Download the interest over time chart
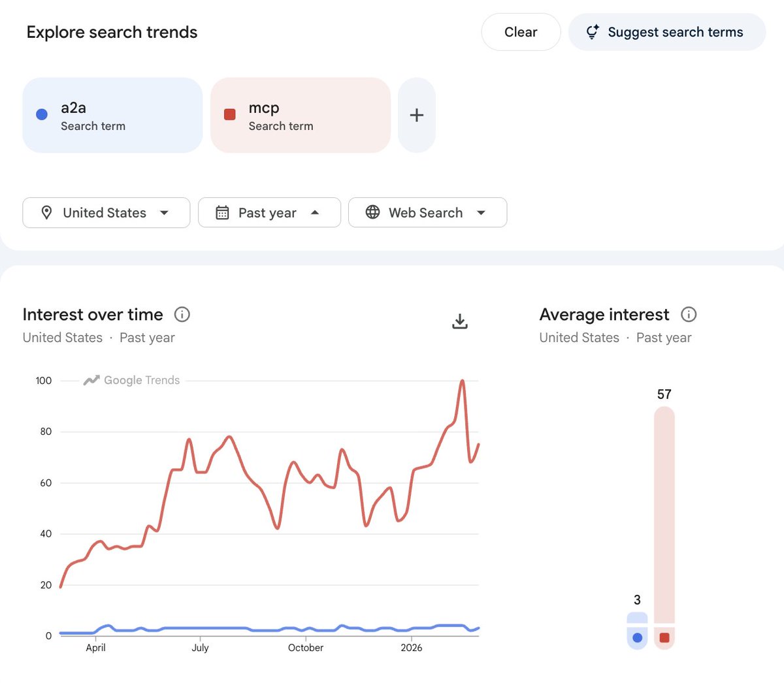784x683 pixels. click(460, 321)
